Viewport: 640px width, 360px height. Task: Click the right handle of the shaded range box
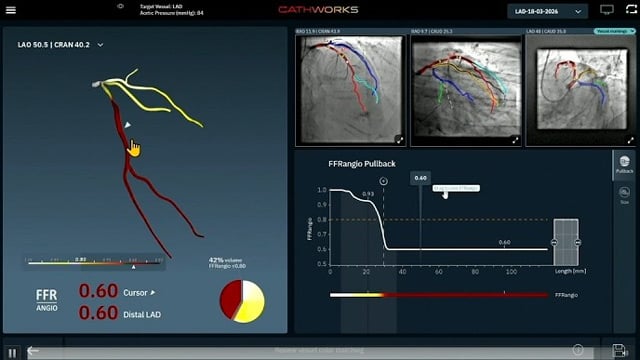578,242
